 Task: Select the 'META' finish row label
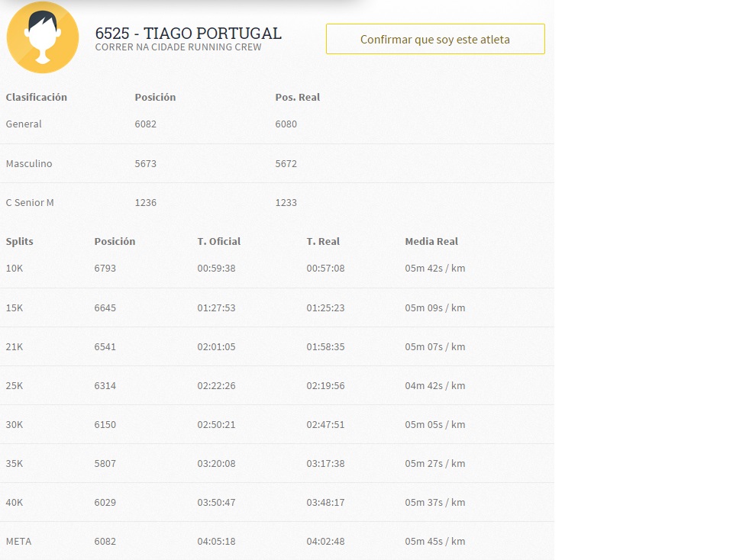click(x=18, y=541)
